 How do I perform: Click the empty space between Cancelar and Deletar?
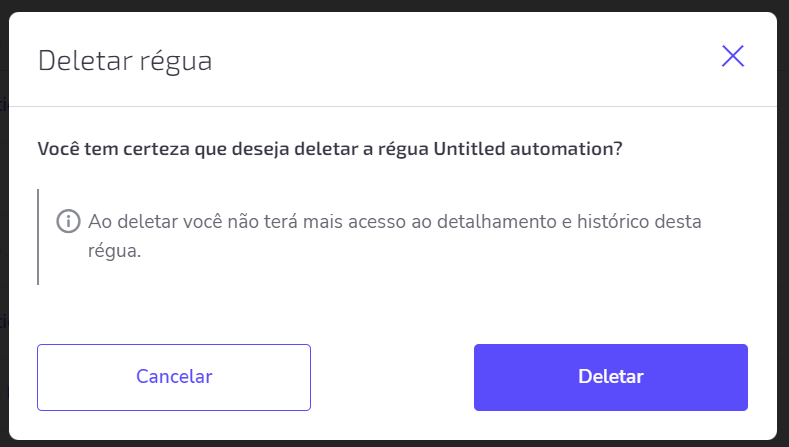pyautogui.click(x=392, y=377)
